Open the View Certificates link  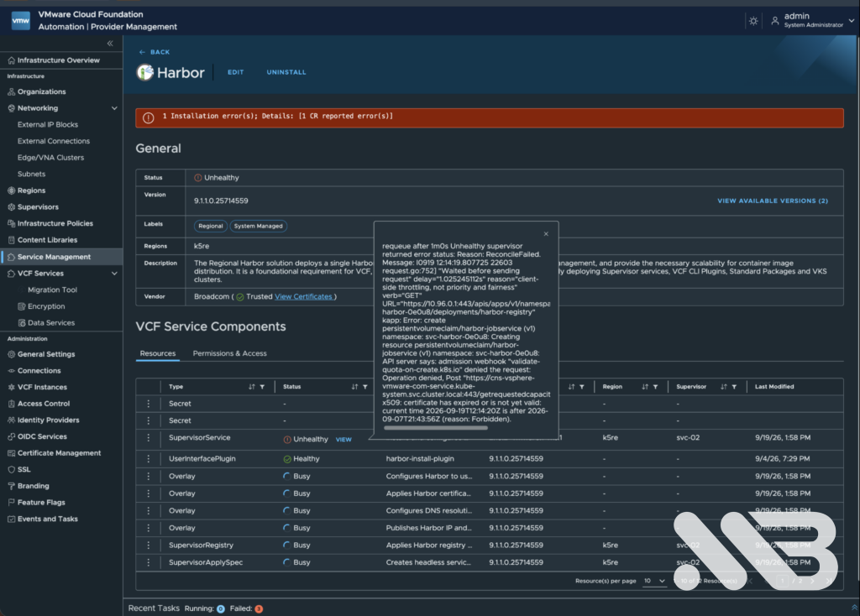pyautogui.click(x=304, y=296)
